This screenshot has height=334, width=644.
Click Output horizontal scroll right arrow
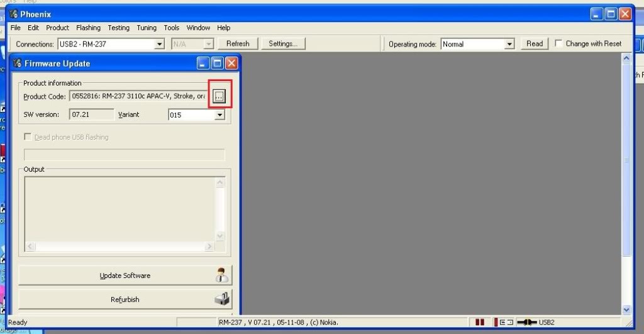pos(209,246)
